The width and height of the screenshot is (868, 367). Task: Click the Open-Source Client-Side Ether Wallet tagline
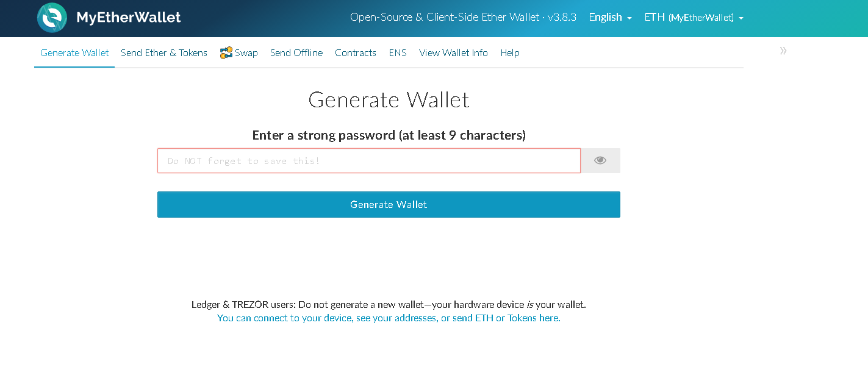tap(463, 18)
